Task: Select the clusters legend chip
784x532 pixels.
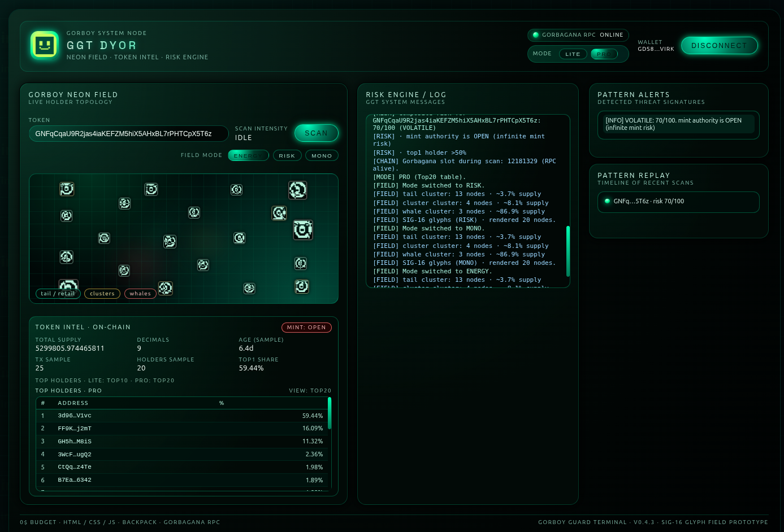Action: (102, 294)
